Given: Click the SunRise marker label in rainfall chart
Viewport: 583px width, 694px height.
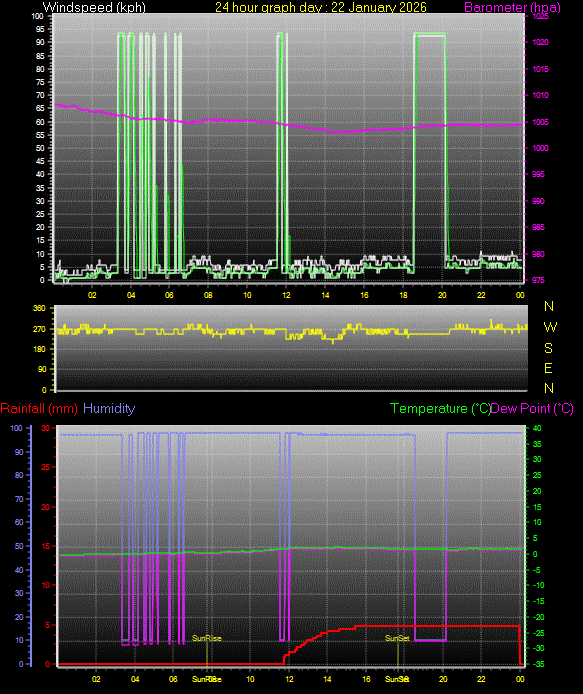Looking at the screenshot, I should pyautogui.click(x=207, y=638).
